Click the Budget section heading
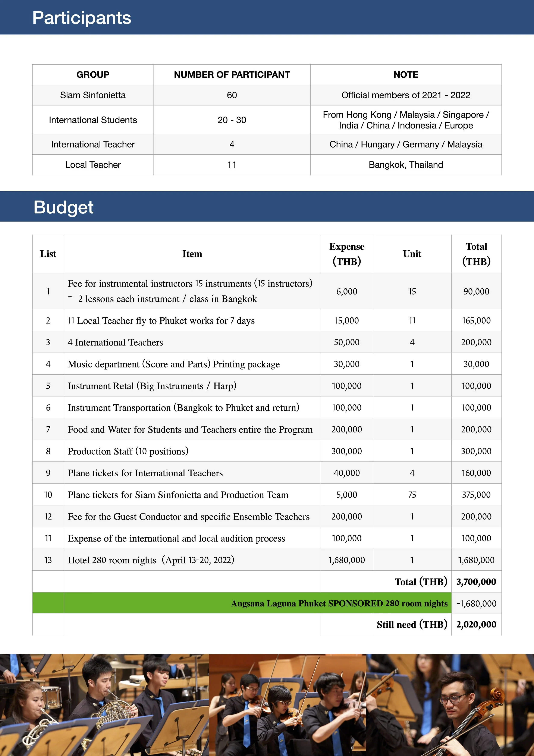 click(63, 207)
